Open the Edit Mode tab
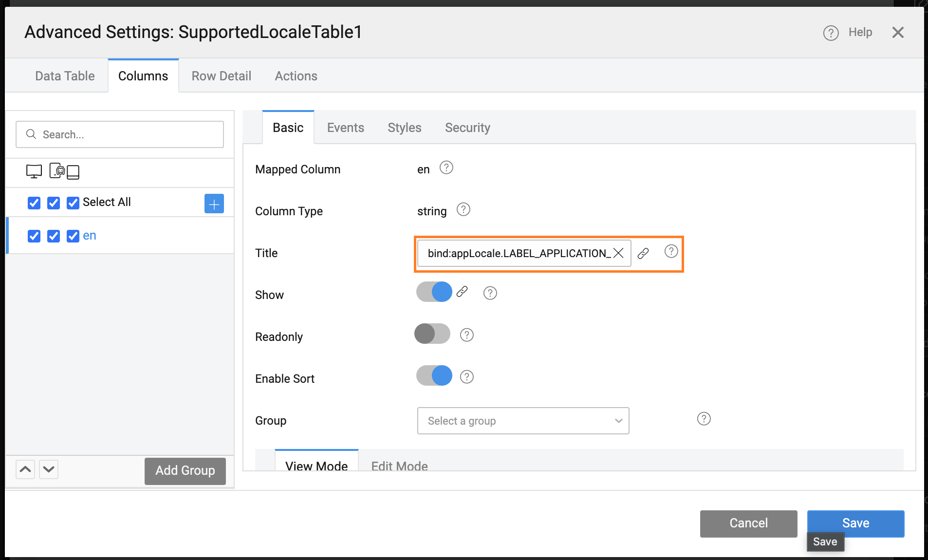Viewport: 928px width, 560px height. coord(399,466)
